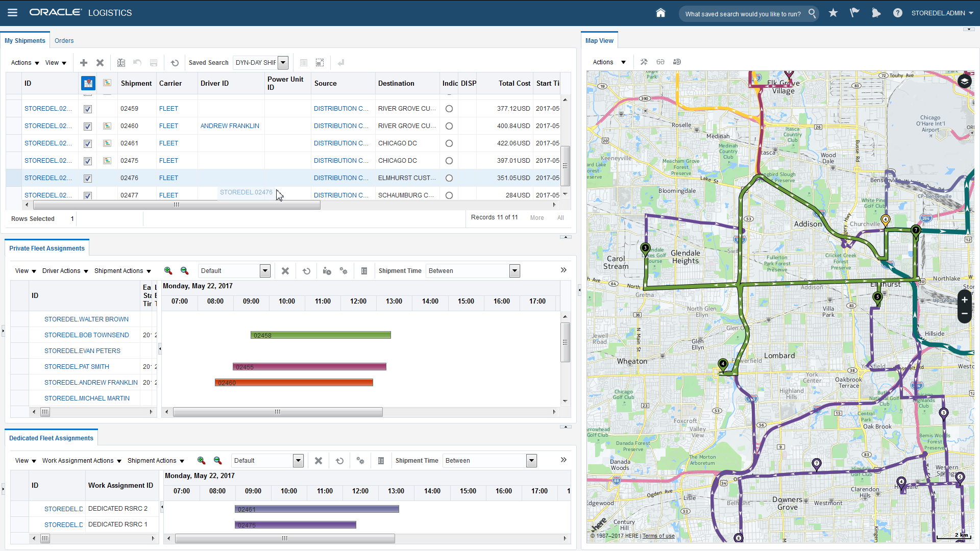The height and width of the screenshot is (551, 980).
Task: Zoom in on the map
Action: [964, 300]
